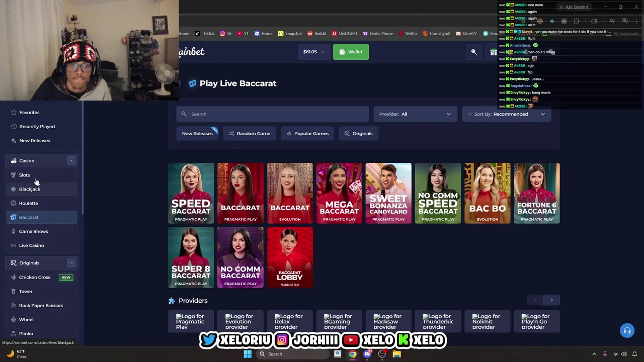Open File Explorer from taskbar

[396, 354]
